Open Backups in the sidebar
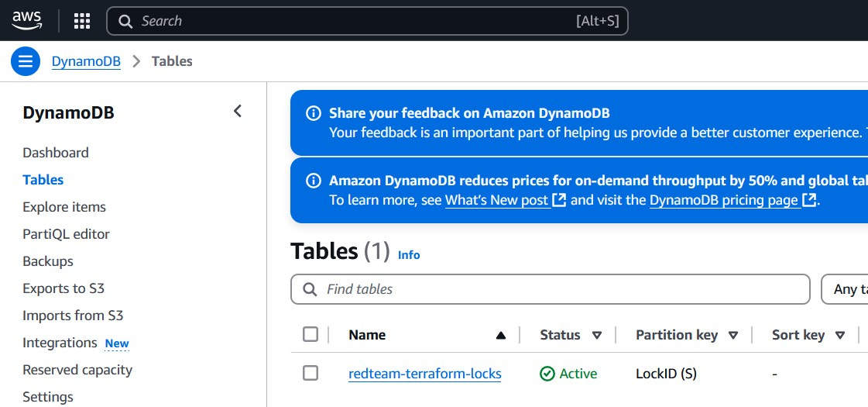 click(x=47, y=261)
